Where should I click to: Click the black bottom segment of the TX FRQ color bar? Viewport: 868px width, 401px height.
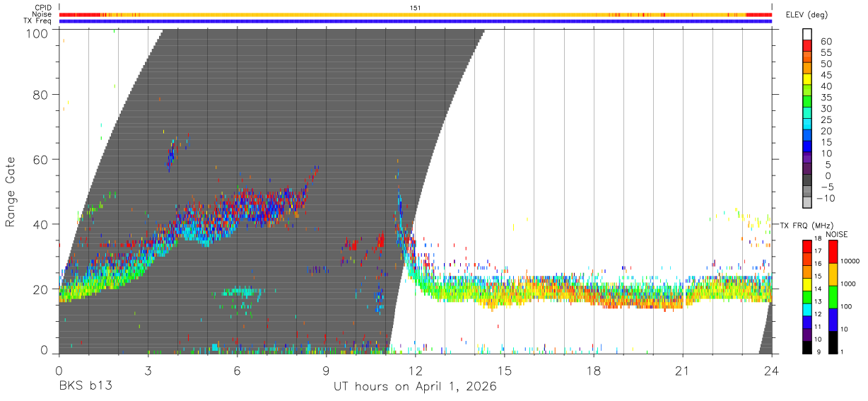coord(807,347)
